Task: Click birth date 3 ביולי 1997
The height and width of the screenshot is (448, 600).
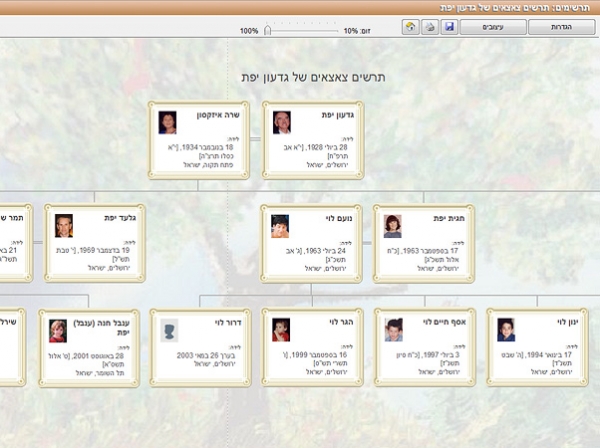Action: pos(443,355)
